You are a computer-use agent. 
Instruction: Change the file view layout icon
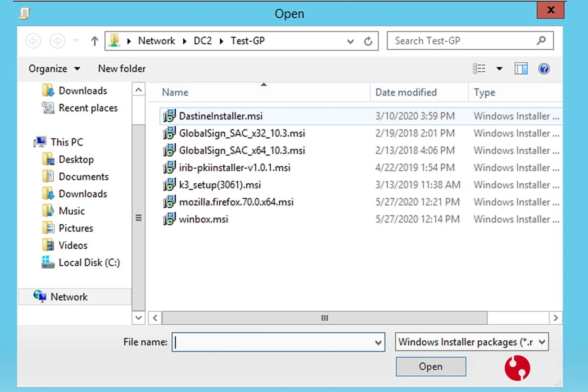coord(479,69)
